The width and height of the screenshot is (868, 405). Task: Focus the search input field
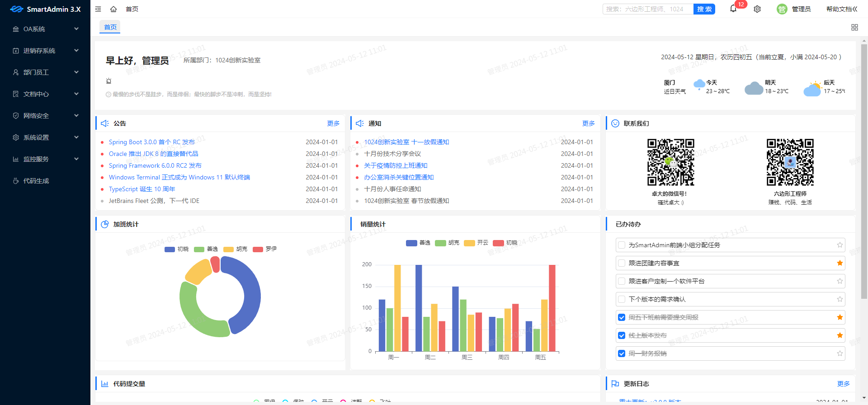tap(648, 9)
